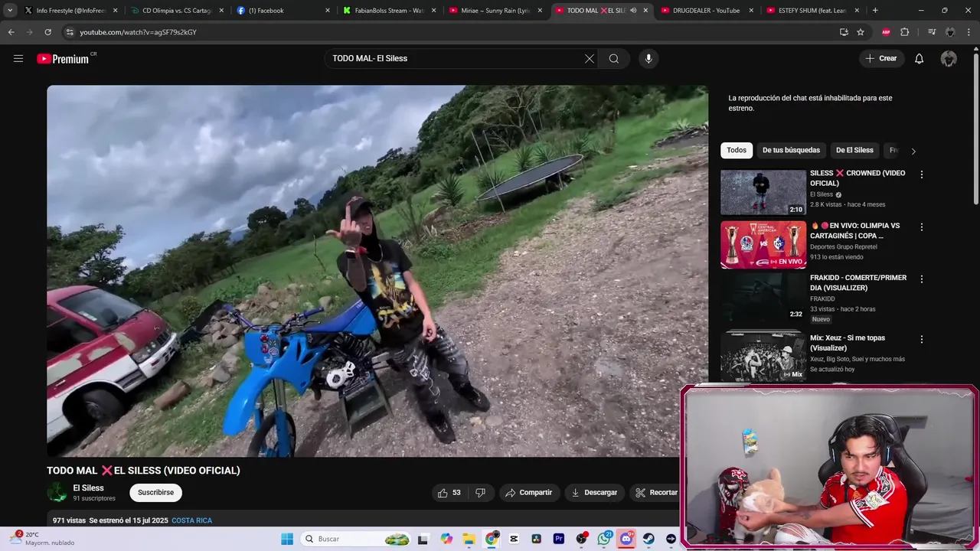Open WhatsApp from taskbar
The width and height of the screenshot is (980, 551).
(604, 539)
